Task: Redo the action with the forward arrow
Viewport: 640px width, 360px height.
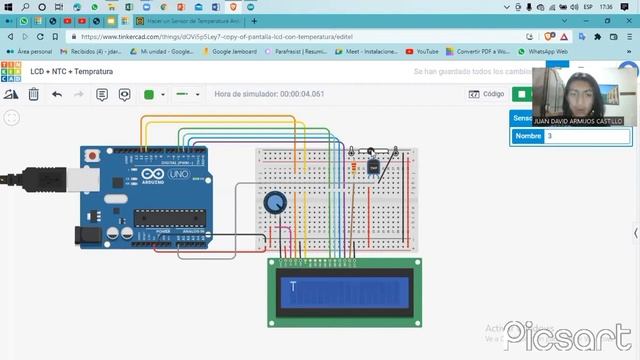Action: [79, 94]
